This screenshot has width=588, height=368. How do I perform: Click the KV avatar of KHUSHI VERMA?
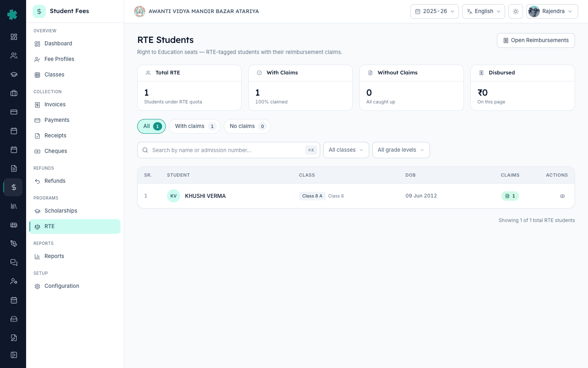click(174, 196)
